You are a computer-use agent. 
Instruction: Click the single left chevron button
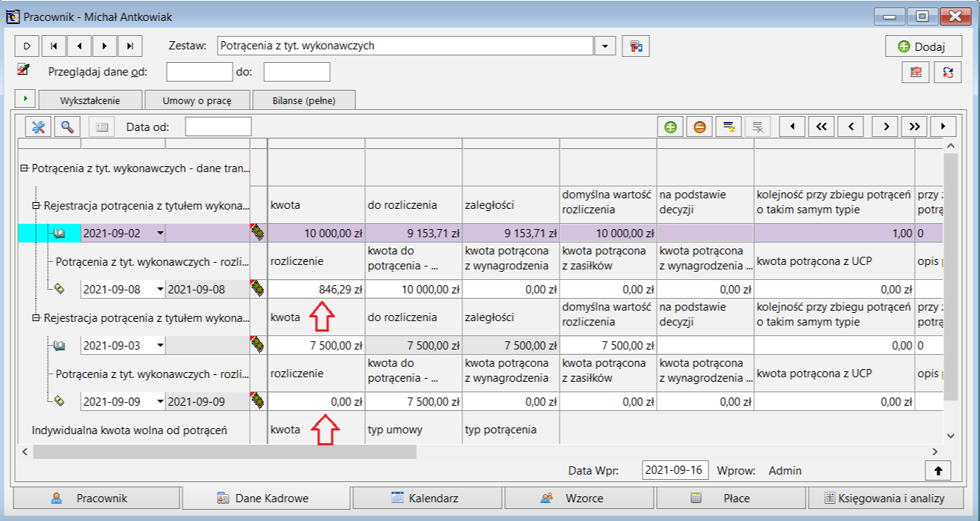point(851,127)
